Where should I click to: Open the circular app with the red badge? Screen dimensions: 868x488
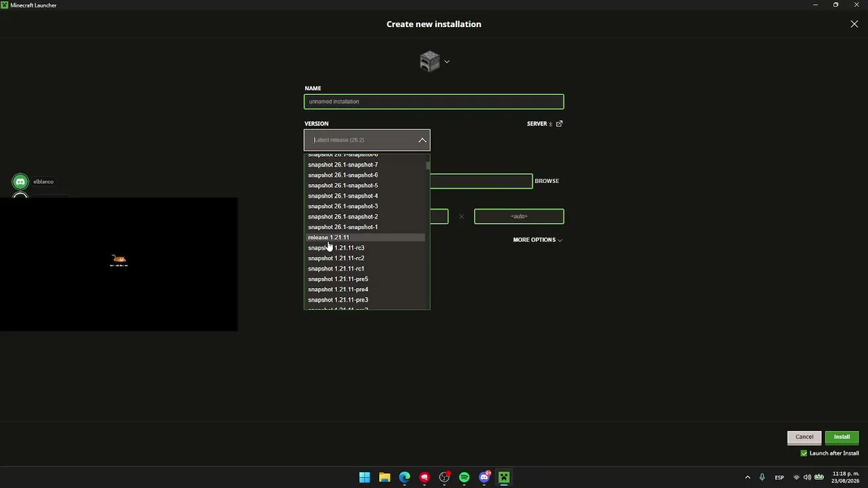click(x=444, y=478)
